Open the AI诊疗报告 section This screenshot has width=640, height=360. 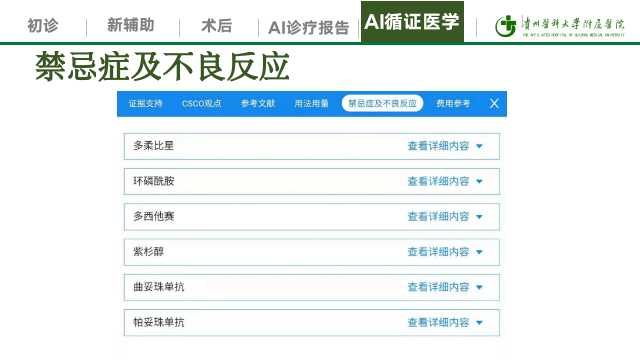309,27
